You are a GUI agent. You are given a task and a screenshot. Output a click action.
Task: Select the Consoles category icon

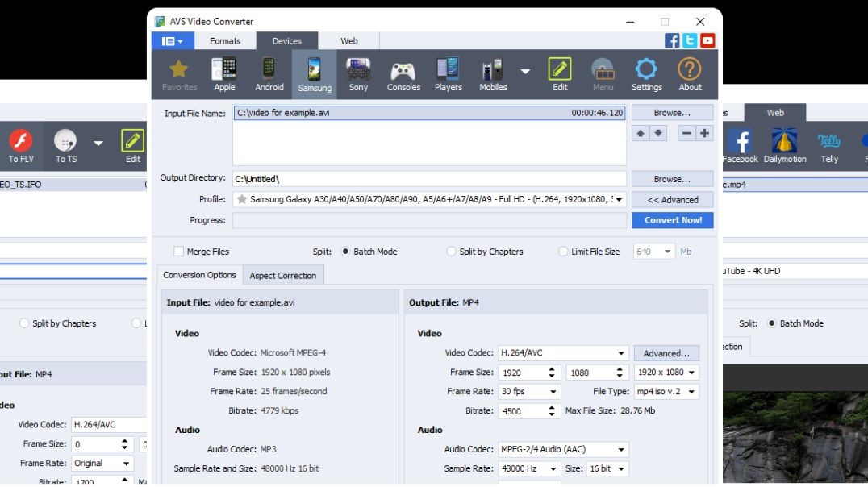click(x=403, y=75)
